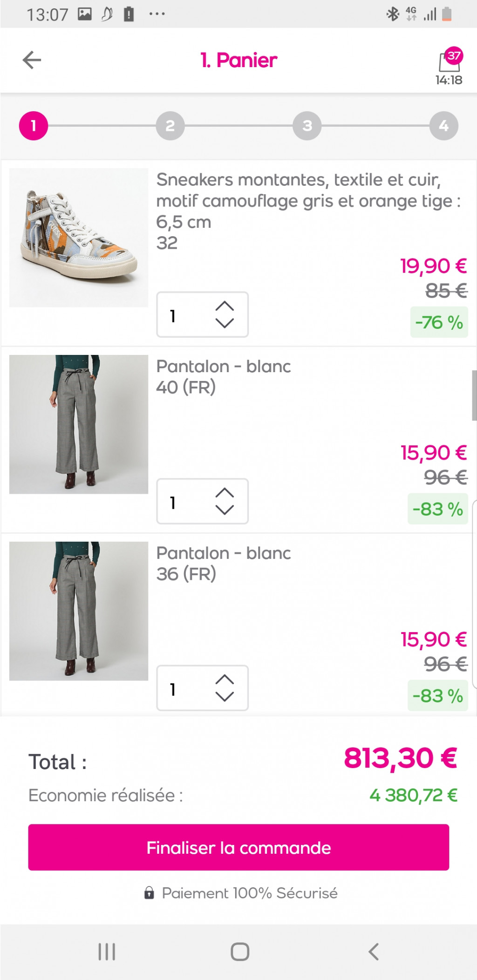Increase quantity of size 36 Pantalon
The height and width of the screenshot is (980, 477).
click(x=225, y=680)
